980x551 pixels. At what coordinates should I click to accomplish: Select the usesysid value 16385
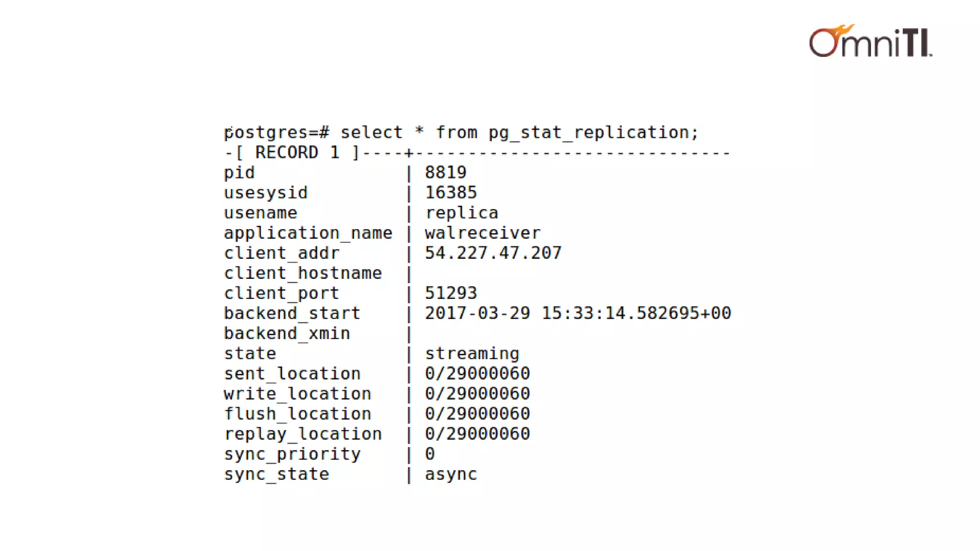click(451, 192)
